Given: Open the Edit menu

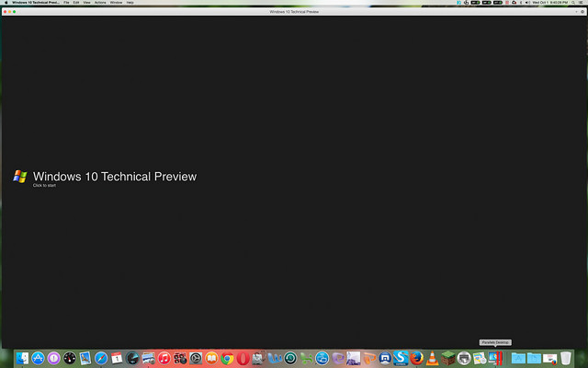Looking at the screenshot, I should [76, 2].
